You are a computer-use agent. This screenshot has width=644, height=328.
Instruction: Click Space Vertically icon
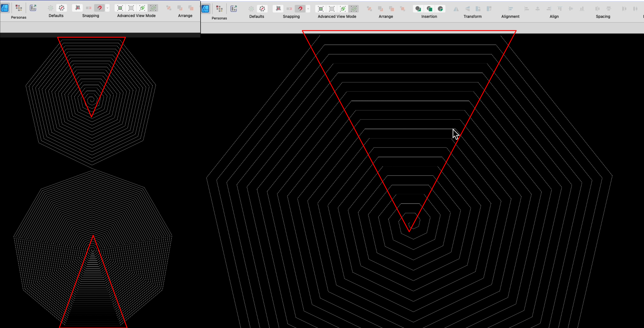(609, 9)
